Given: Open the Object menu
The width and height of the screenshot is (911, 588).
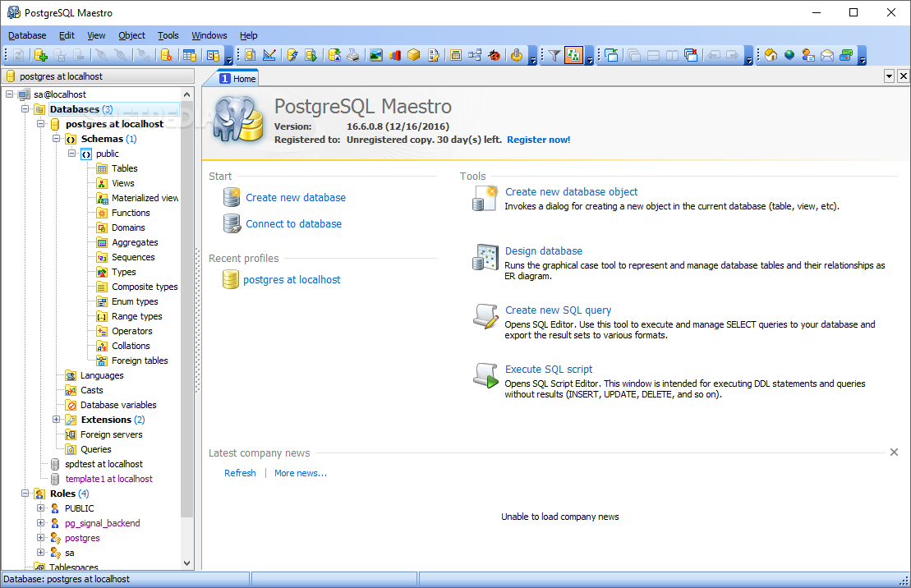Looking at the screenshot, I should pos(132,35).
